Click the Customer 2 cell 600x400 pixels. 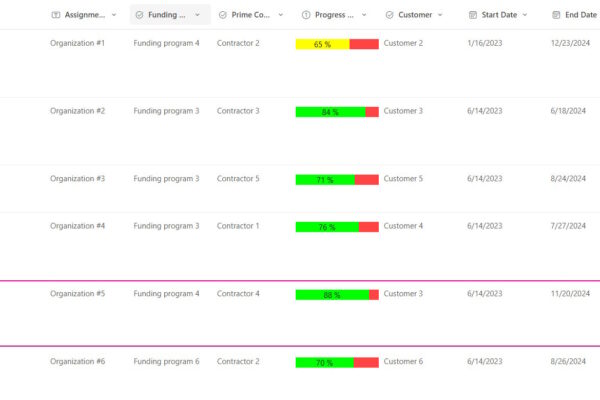click(403, 43)
